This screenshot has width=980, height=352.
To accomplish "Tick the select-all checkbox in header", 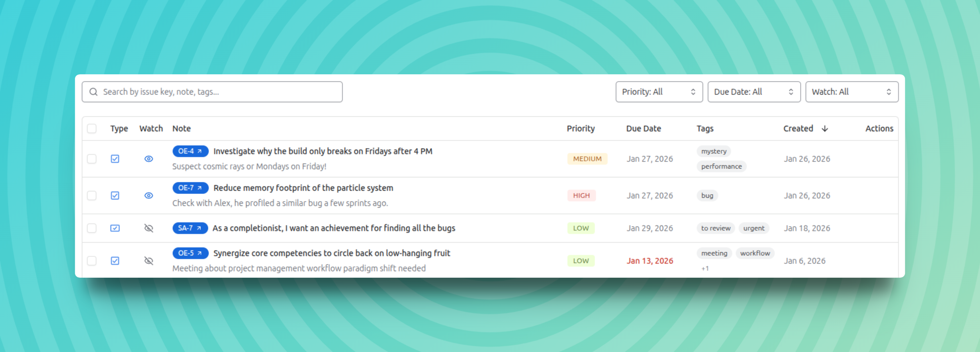I will [x=92, y=129].
